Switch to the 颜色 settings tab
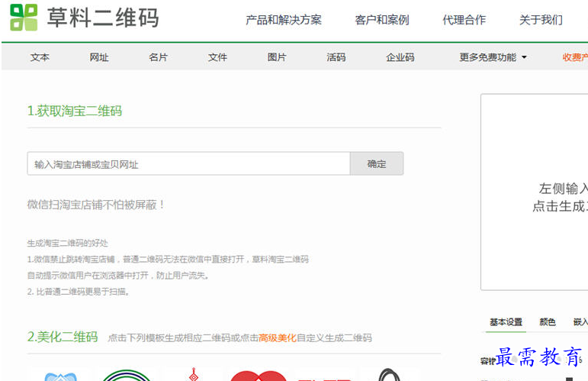Image resolution: width=588 pixels, height=381 pixels. [x=548, y=322]
